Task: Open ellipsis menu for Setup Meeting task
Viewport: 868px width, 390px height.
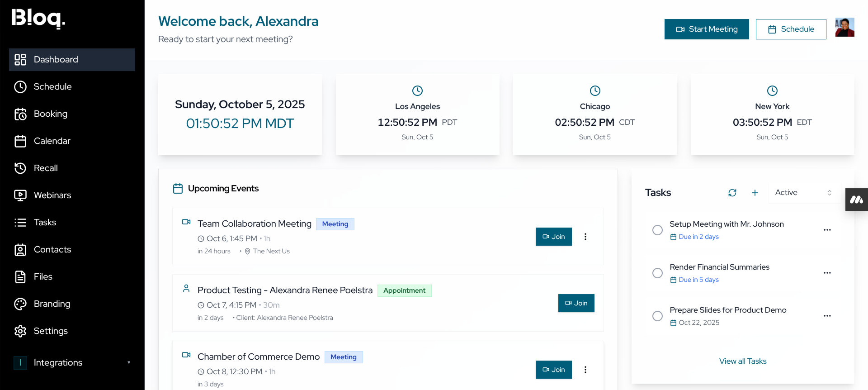Action: 827,230
